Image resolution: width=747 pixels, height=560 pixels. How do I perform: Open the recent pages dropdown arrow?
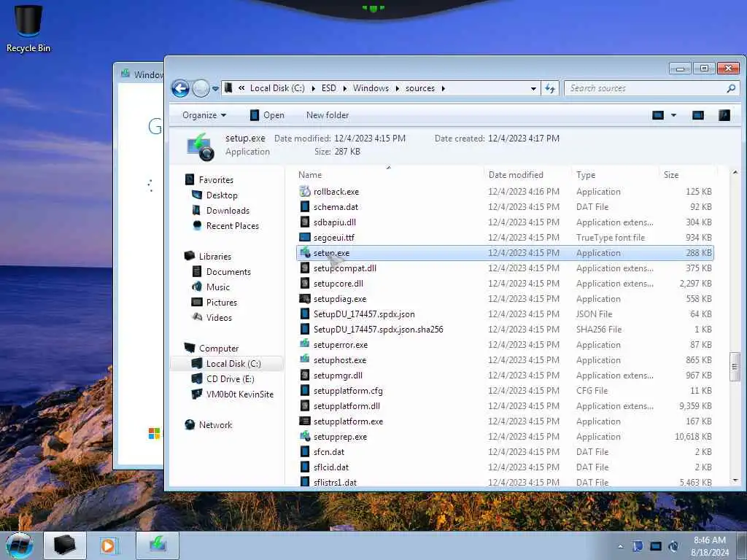click(215, 88)
